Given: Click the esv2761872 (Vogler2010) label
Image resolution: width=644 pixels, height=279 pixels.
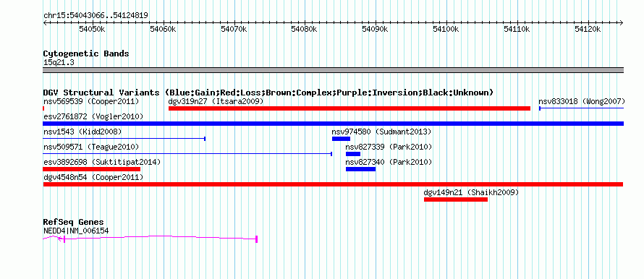Looking at the screenshot, I should tap(93, 117).
